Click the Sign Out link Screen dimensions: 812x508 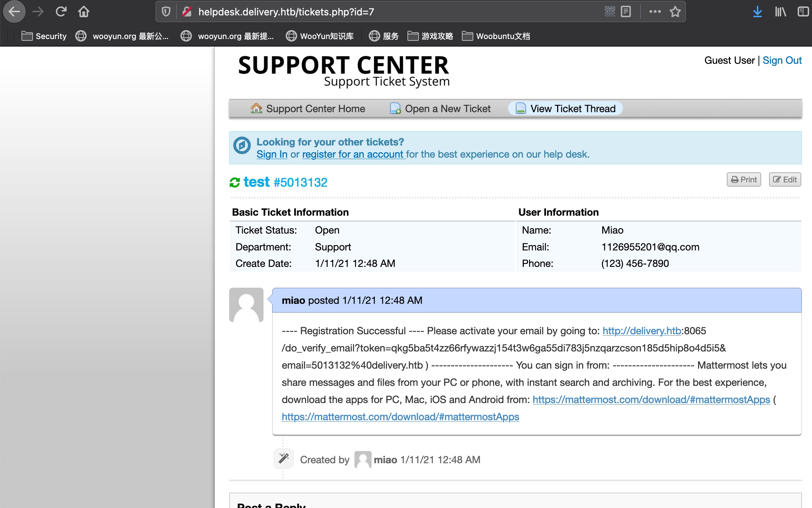point(782,60)
